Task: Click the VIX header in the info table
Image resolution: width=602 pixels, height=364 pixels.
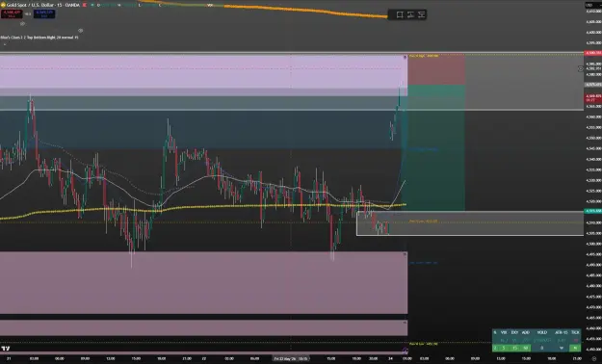Action: click(x=504, y=332)
